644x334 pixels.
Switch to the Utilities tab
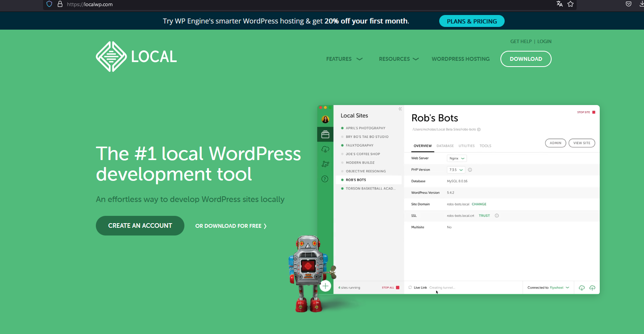pos(467,146)
